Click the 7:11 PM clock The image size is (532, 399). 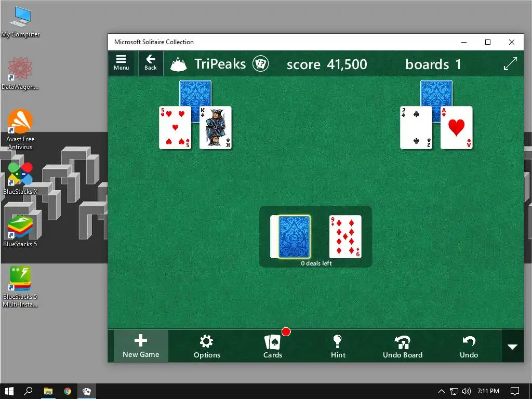[x=488, y=391]
